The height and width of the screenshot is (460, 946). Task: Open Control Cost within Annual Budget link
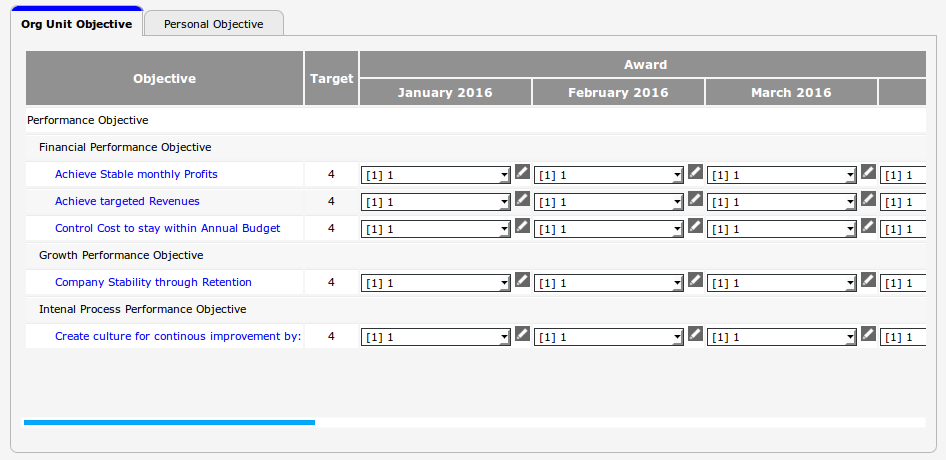(x=167, y=228)
